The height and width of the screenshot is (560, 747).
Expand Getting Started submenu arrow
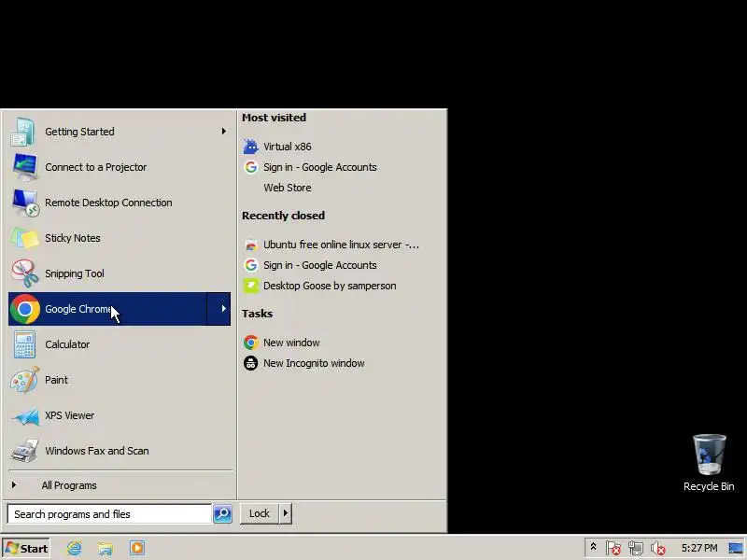coord(223,132)
